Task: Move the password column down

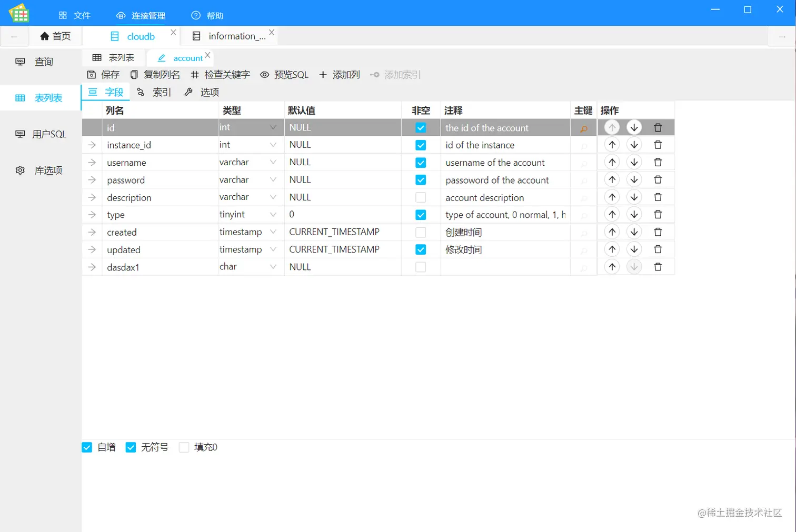Action: 634,179
